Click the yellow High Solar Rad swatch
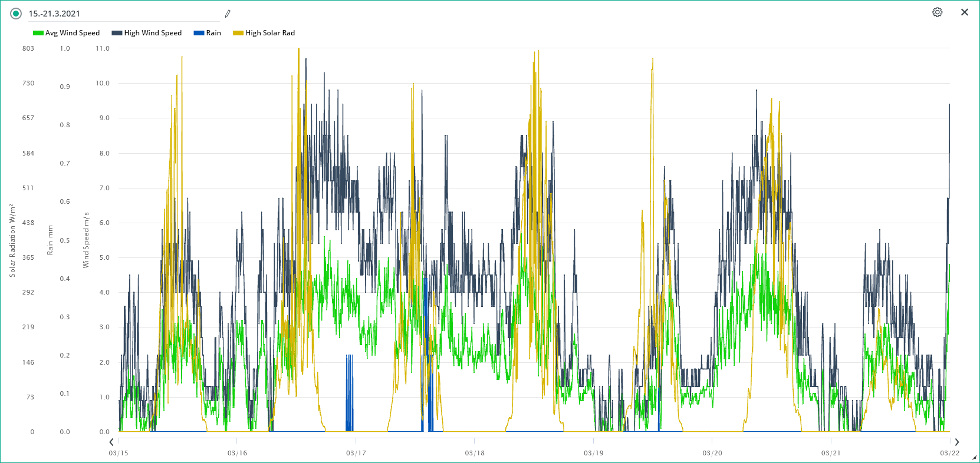The height and width of the screenshot is (463, 980). [x=238, y=33]
